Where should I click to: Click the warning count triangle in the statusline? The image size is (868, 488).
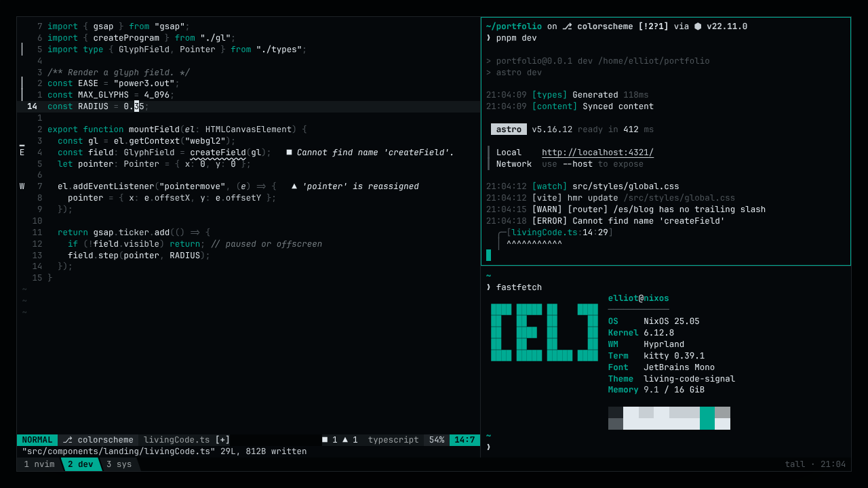click(345, 440)
